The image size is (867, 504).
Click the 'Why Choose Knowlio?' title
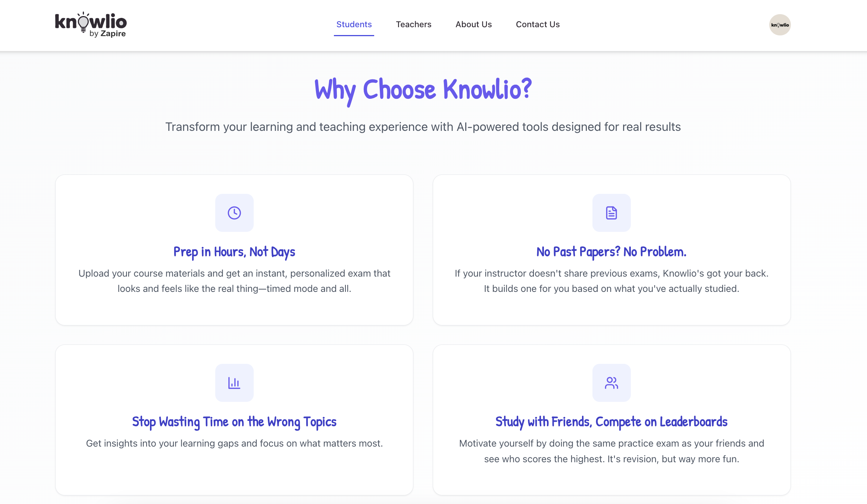point(423,89)
